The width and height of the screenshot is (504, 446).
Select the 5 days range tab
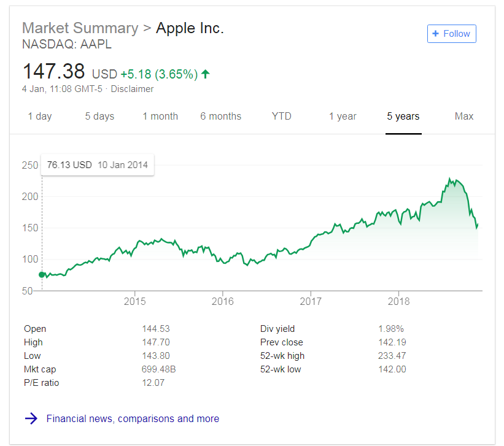(99, 116)
